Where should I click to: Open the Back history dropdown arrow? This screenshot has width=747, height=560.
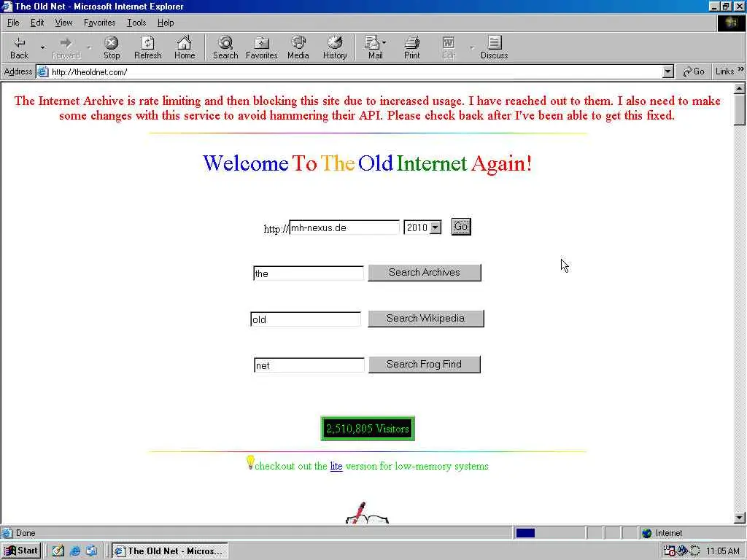coord(42,47)
